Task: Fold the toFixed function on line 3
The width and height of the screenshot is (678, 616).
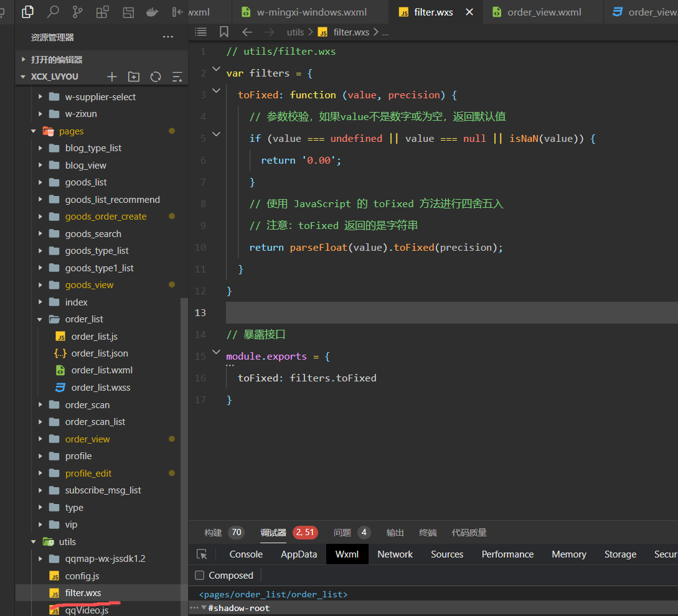Action: click(216, 91)
